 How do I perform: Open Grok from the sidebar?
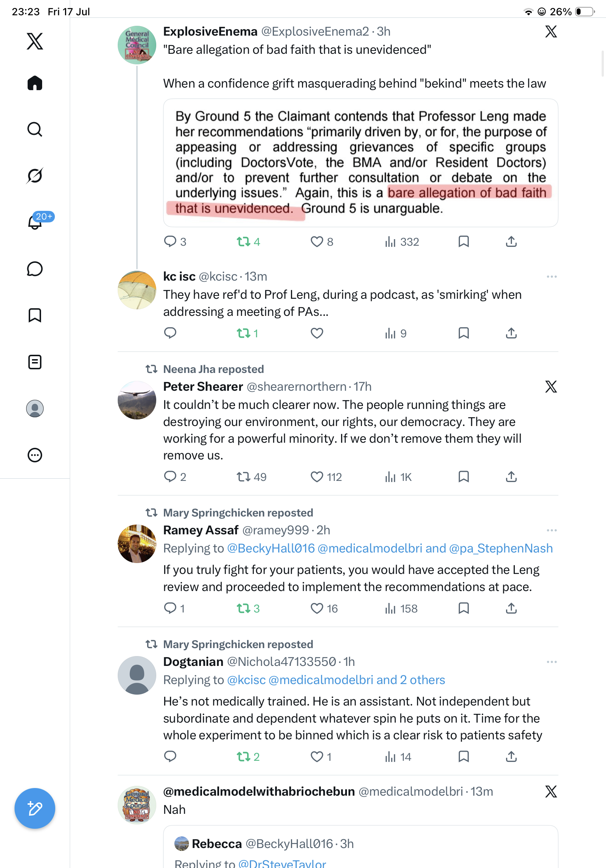(35, 176)
